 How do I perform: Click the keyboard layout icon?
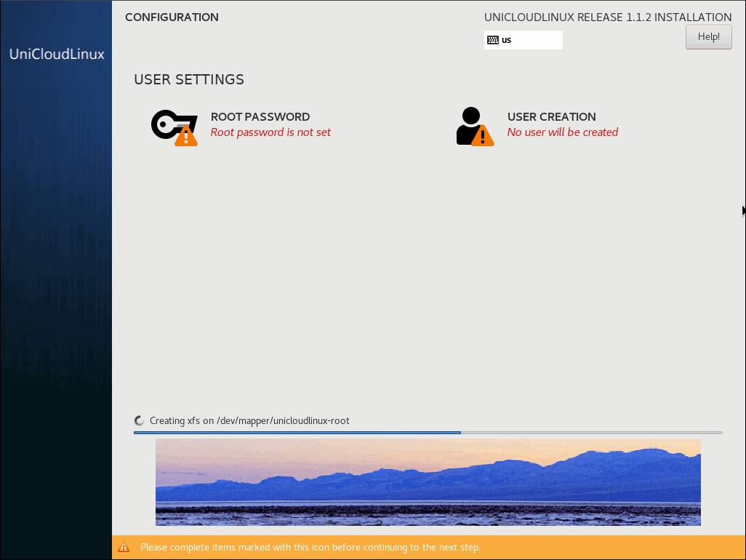coord(493,40)
